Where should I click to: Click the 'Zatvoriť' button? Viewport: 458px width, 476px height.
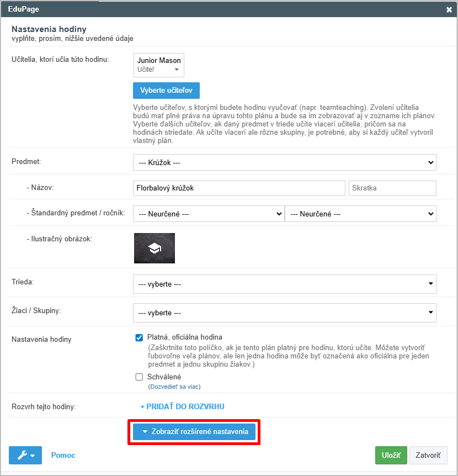click(x=428, y=456)
